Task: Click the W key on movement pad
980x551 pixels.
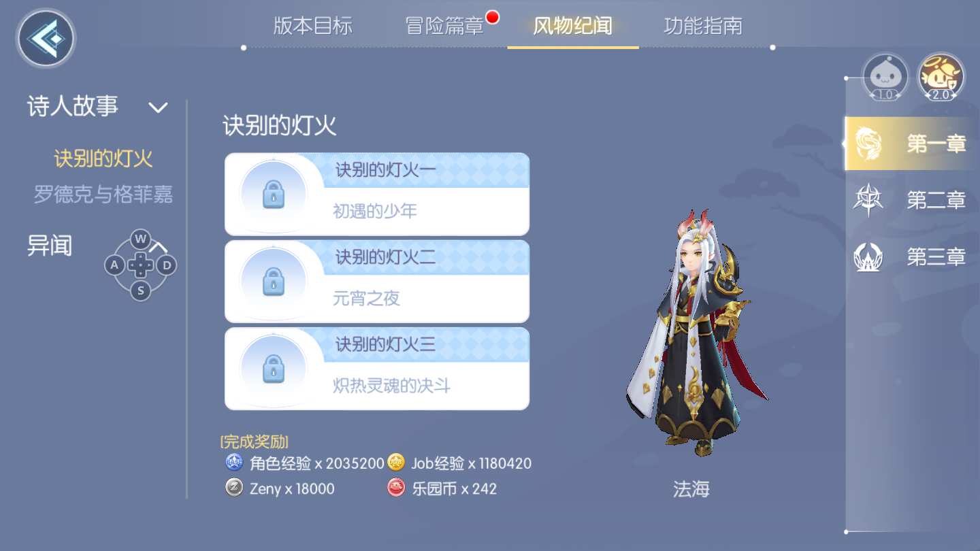Action: [140, 239]
